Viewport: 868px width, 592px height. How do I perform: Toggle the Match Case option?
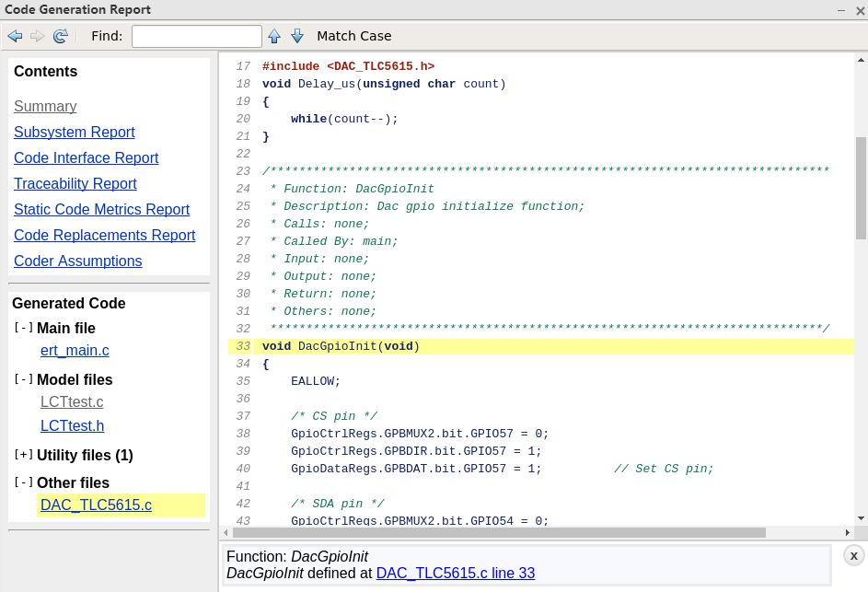[x=353, y=36]
